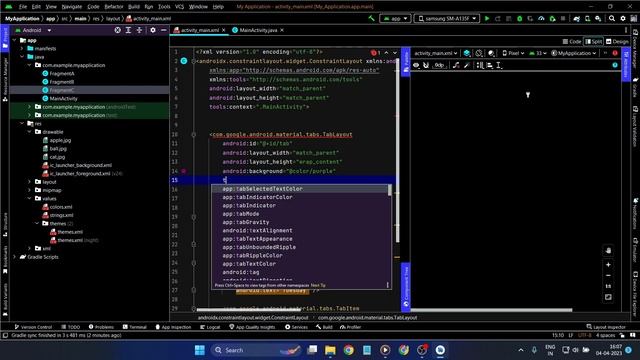Click purple color swatch in line 14 gutter
Image resolution: width=640 pixels, height=360 pixels.
pyautogui.click(x=184, y=171)
